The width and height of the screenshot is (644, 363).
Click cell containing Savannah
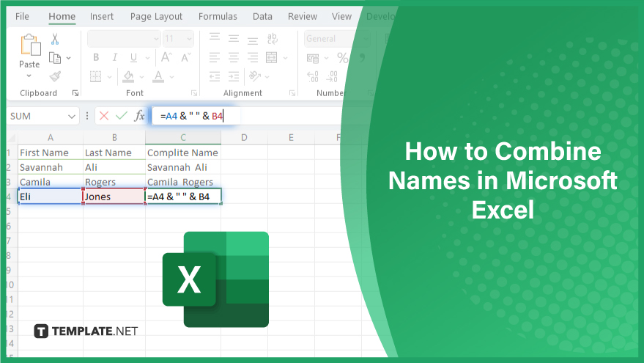[x=51, y=167]
